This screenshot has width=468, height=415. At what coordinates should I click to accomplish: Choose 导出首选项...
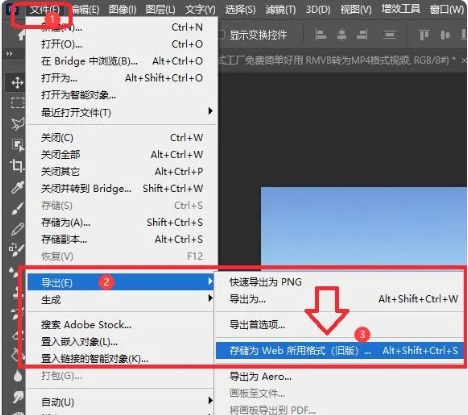339,324
